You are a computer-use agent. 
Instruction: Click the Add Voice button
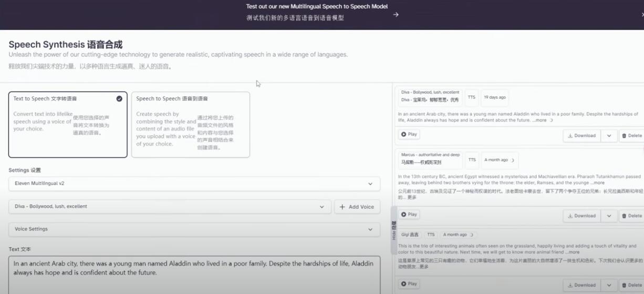[x=357, y=207]
